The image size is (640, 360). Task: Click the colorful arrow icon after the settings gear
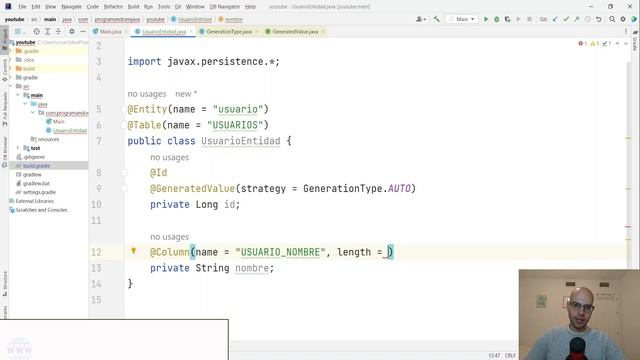pos(634,19)
